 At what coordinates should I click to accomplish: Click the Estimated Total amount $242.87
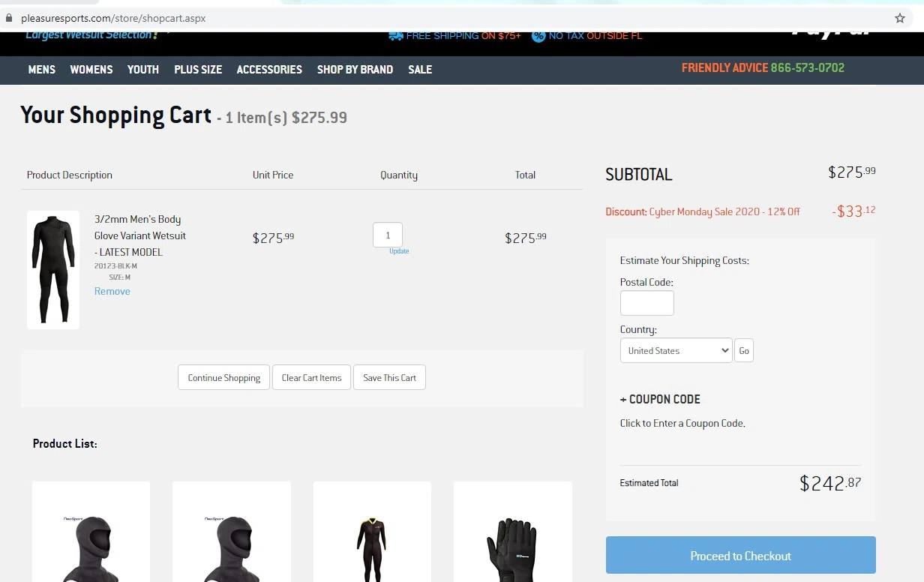830,483
